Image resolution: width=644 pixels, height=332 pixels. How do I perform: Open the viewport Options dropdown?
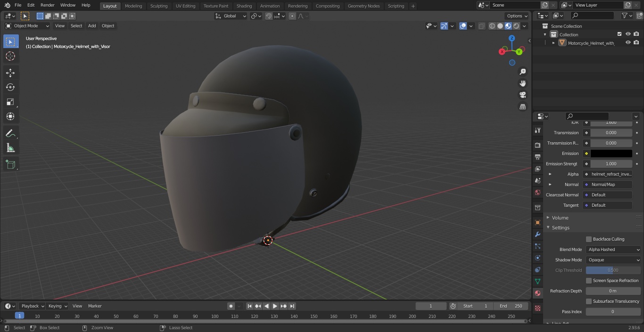pyautogui.click(x=517, y=16)
